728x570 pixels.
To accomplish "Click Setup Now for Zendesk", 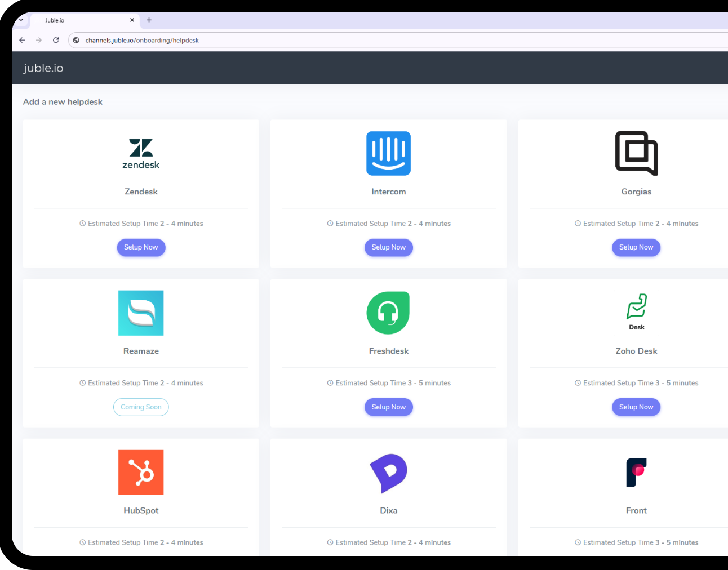I will 141,247.
